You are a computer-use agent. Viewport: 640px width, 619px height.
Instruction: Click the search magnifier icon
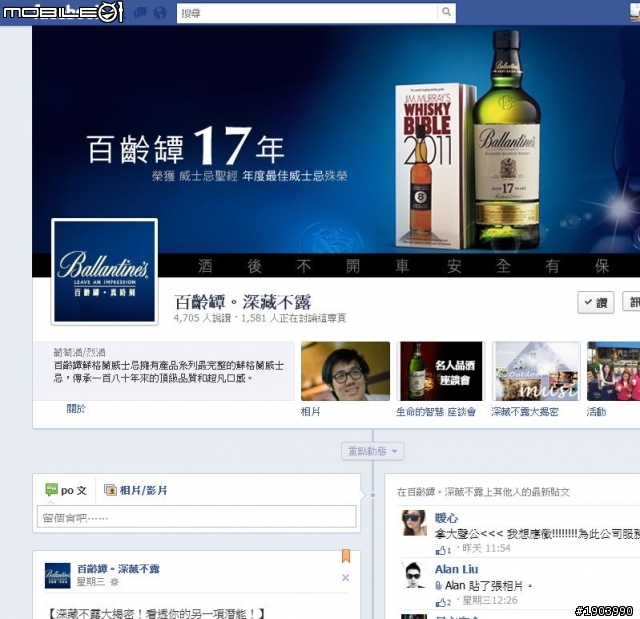click(x=447, y=12)
